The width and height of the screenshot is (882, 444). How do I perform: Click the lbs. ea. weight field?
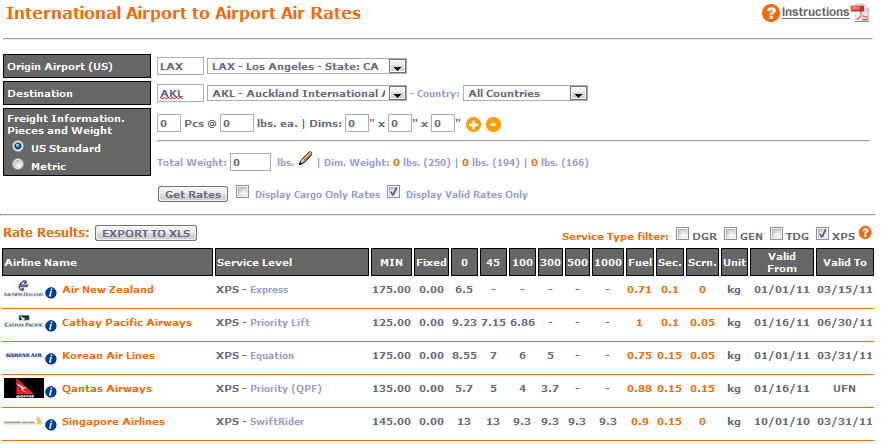point(236,123)
